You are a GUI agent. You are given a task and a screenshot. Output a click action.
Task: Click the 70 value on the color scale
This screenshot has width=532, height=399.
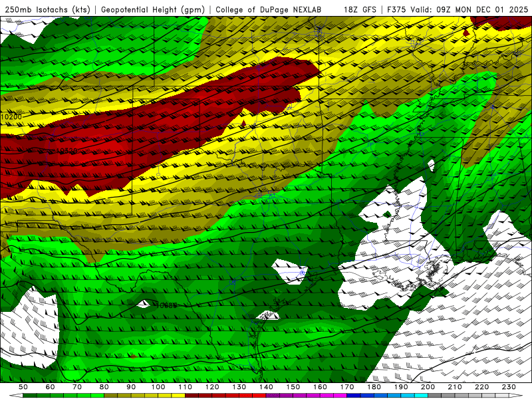click(77, 387)
